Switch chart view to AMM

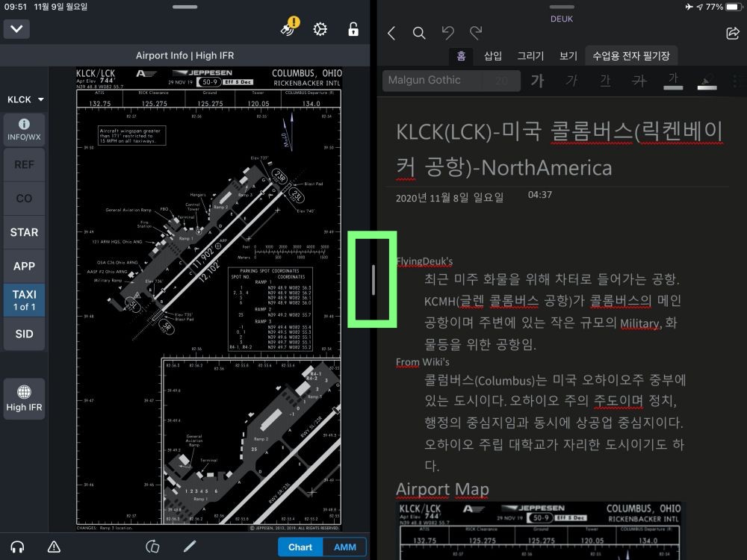tap(344, 547)
